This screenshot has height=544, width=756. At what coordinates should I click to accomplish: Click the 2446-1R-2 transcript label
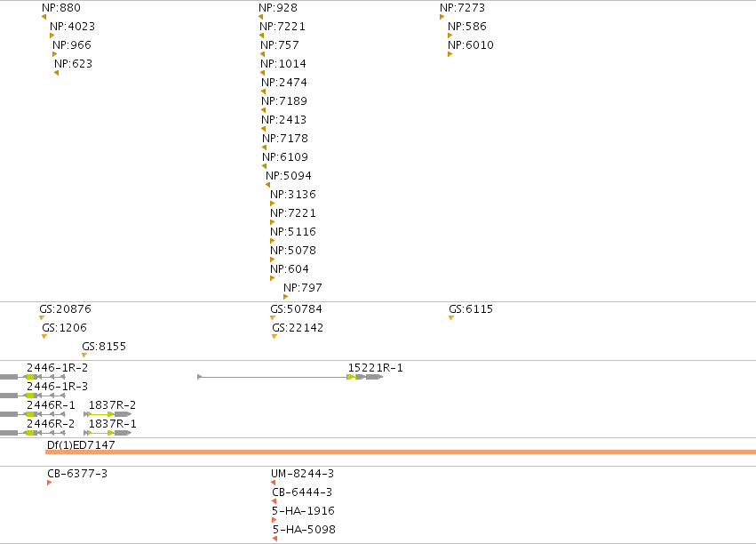click(x=58, y=367)
